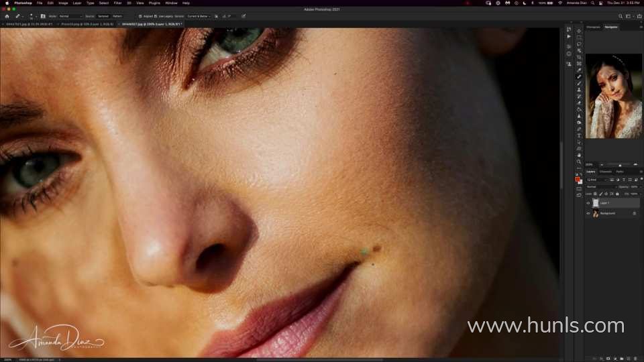
Task: Open the Image menu
Action: [x=63, y=3]
